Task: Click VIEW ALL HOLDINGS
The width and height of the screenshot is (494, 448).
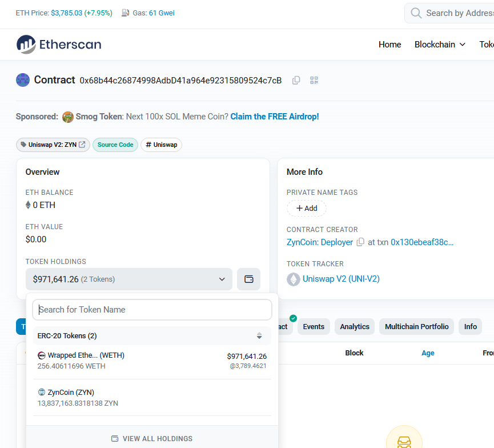Action: click(152, 438)
